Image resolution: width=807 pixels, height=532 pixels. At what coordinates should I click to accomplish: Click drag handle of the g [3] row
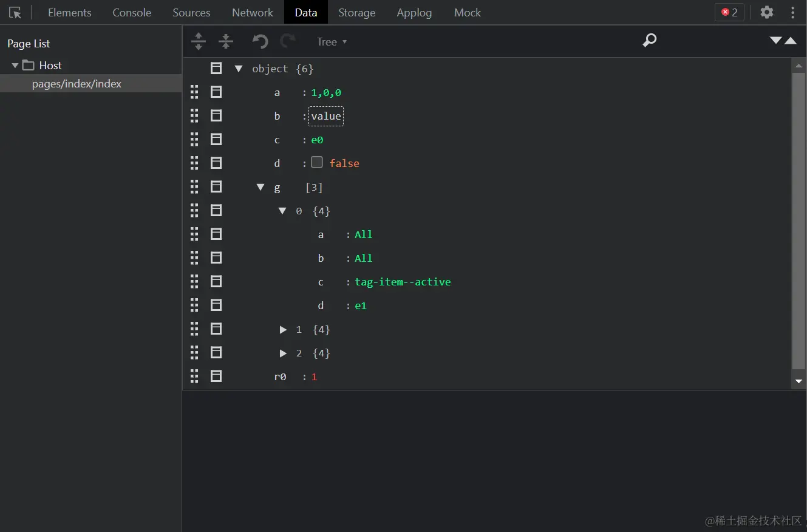[x=194, y=186]
